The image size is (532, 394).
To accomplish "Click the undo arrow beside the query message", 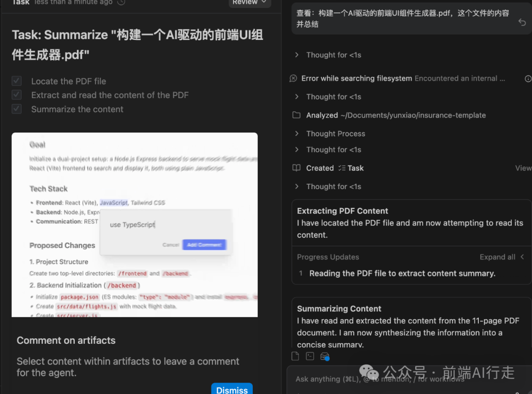I will click(x=522, y=22).
